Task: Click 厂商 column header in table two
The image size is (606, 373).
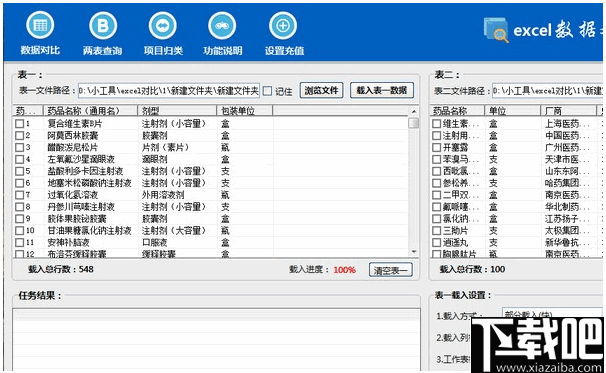Action: point(569,111)
